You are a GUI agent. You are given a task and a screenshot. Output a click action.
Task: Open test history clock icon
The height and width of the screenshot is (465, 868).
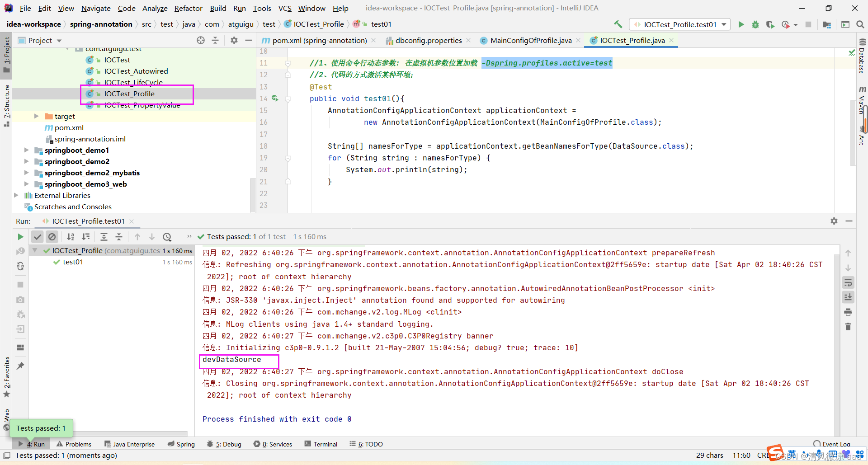[167, 237]
